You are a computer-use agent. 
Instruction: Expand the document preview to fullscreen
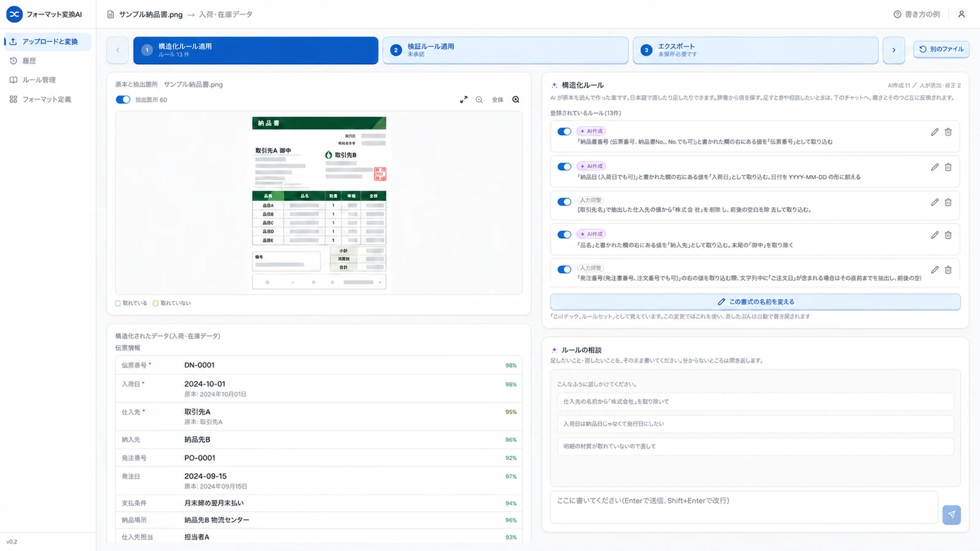pos(464,100)
